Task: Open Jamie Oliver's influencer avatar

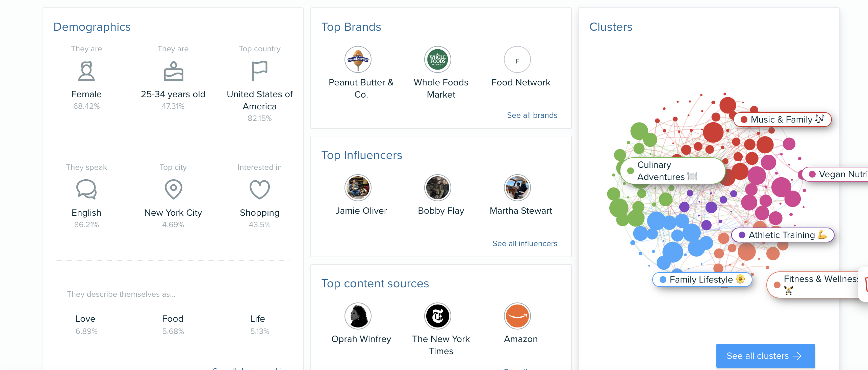Action: click(x=358, y=188)
